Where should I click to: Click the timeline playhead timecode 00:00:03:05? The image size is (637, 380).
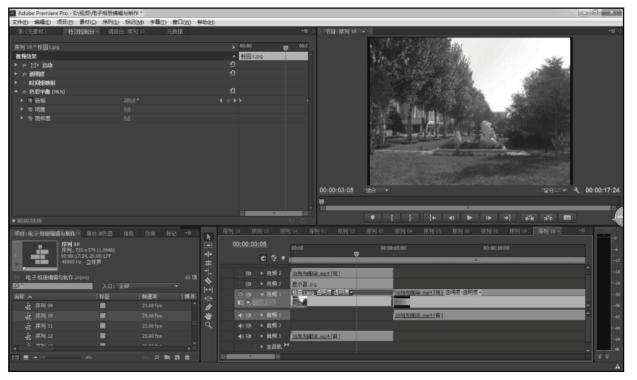(x=249, y=244)
